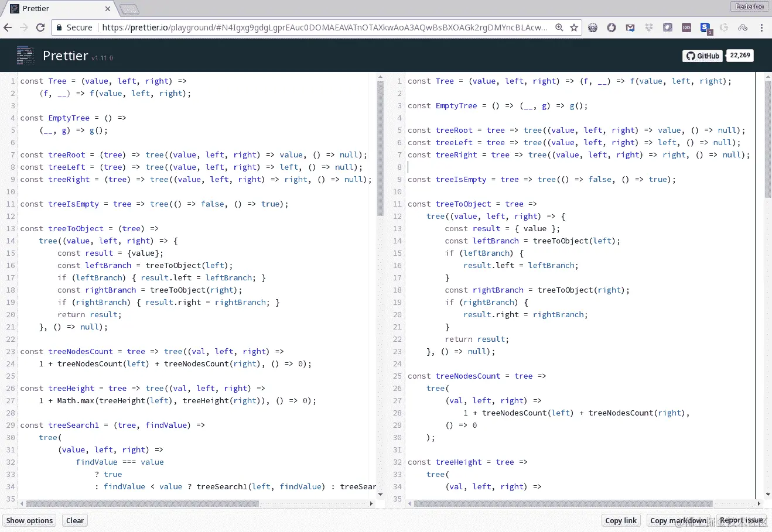
Task: Click the Show options button
Action: (x=29, y=520)
